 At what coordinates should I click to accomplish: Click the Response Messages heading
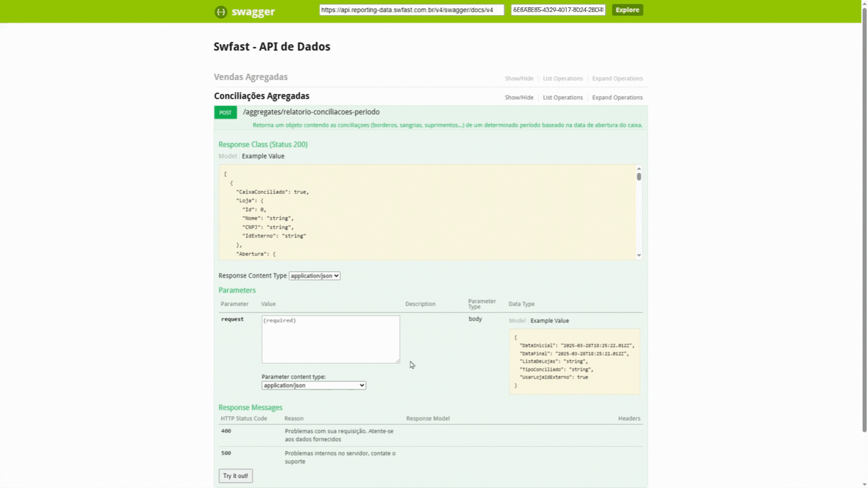250,407
